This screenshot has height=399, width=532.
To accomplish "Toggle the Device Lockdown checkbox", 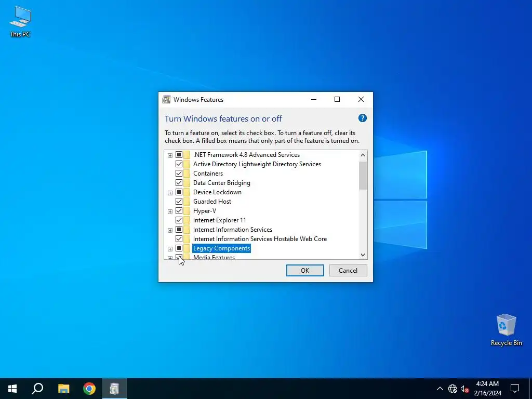I will coord(179,192).
